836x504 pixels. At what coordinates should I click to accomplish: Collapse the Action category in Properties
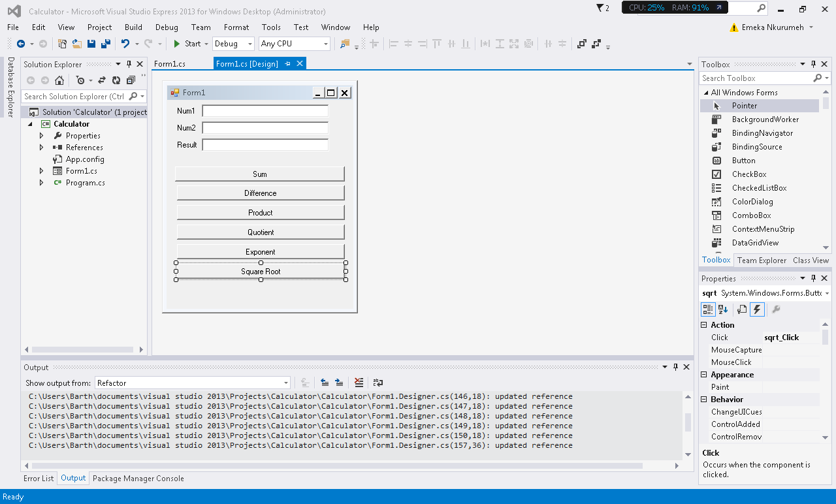tap(704, 325)
